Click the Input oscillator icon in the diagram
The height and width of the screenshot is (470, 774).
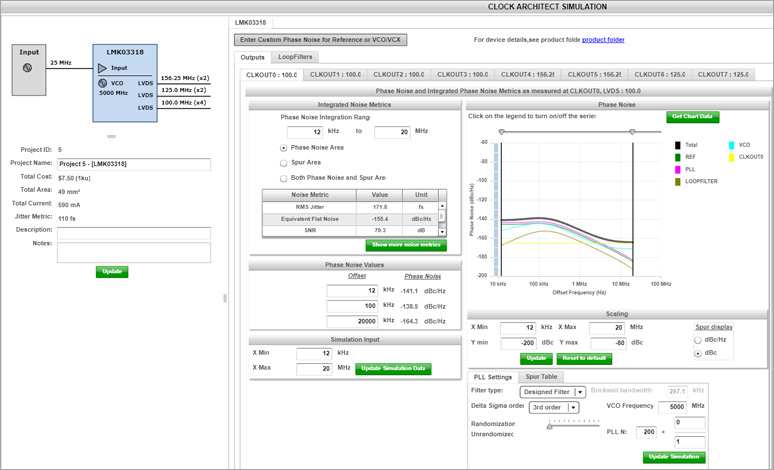[x=28, y=68]
